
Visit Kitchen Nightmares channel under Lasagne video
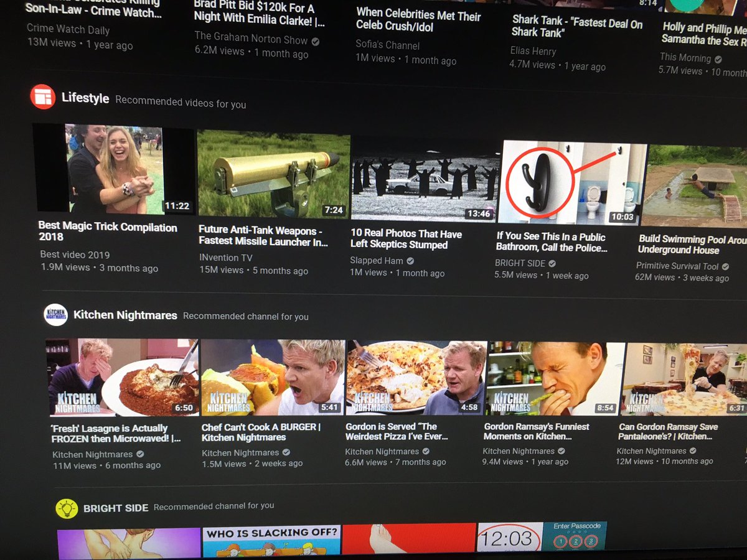pos(93,455)
